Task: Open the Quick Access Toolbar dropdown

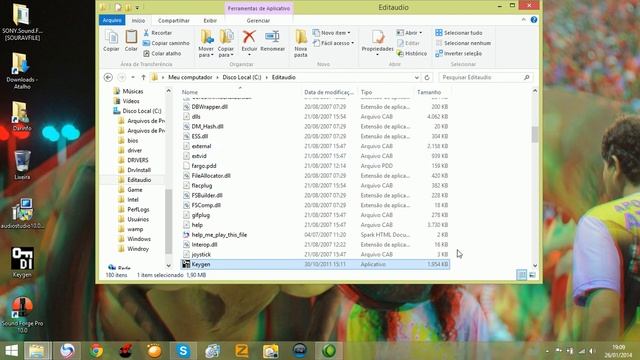Action: [x=138, y=7]
